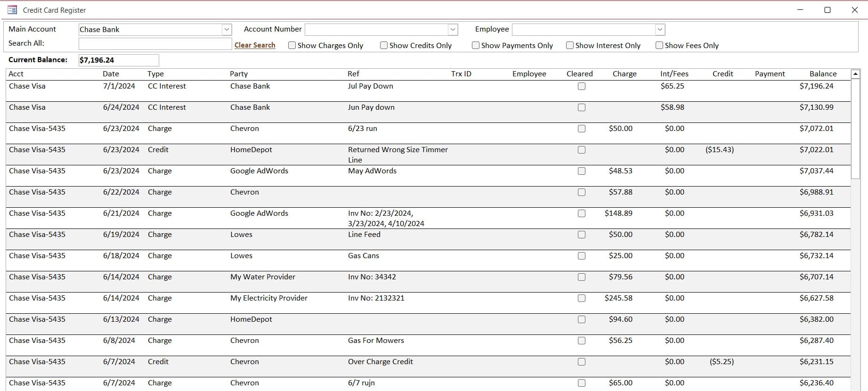This screenshot has height=391, width=868.
Task: Enable Show Charges Only checkbox
Action: 292,45
